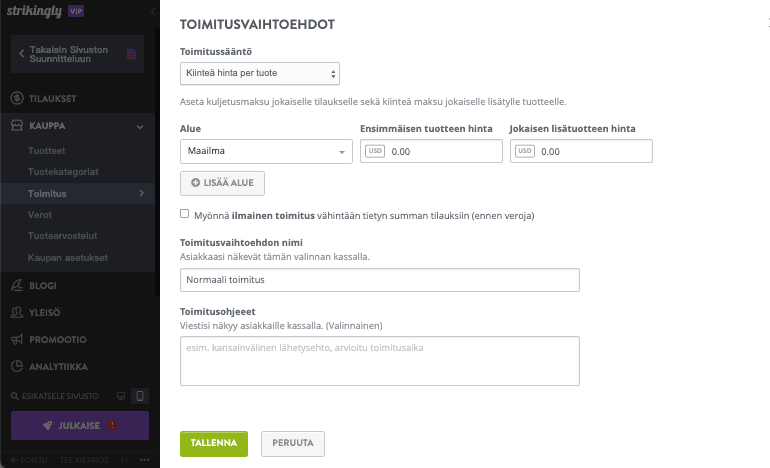Click Esikatsele sivusto magnifier icon

coord(15,396)
